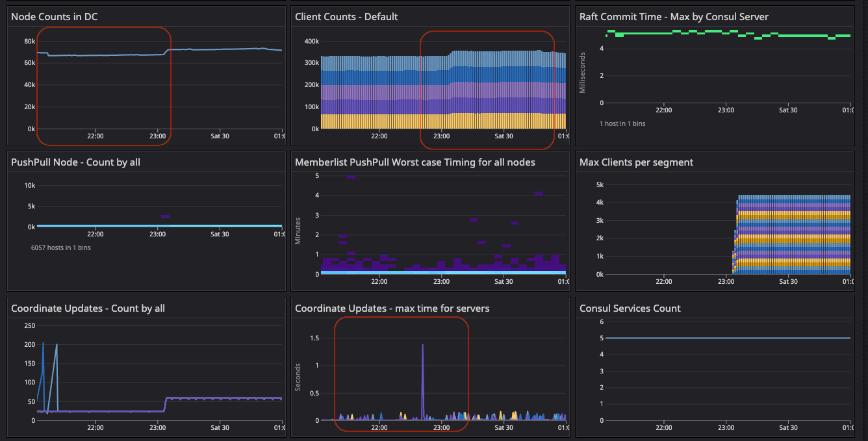Select the purple block in PushPull Node chart
This screenshot has height=441, width=868.
[x=165, y=216]
